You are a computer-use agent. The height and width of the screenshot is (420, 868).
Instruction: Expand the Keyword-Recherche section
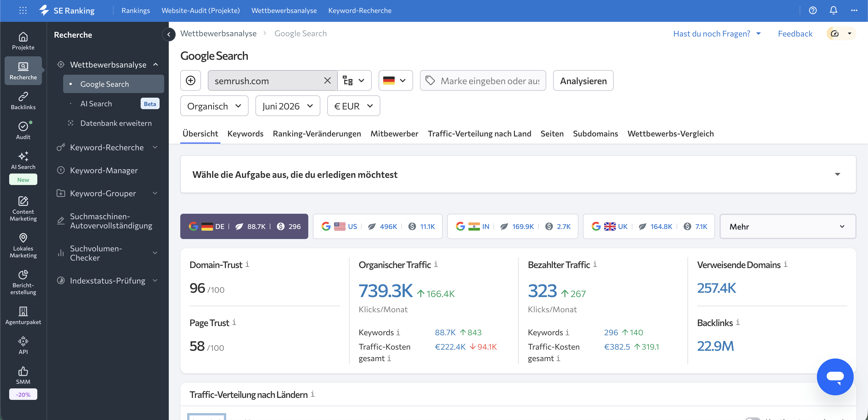pos(155,147)
